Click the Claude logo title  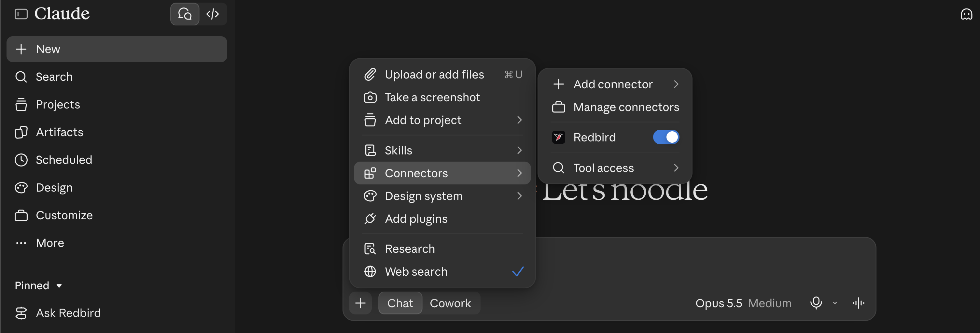click(x=62, y=14)
